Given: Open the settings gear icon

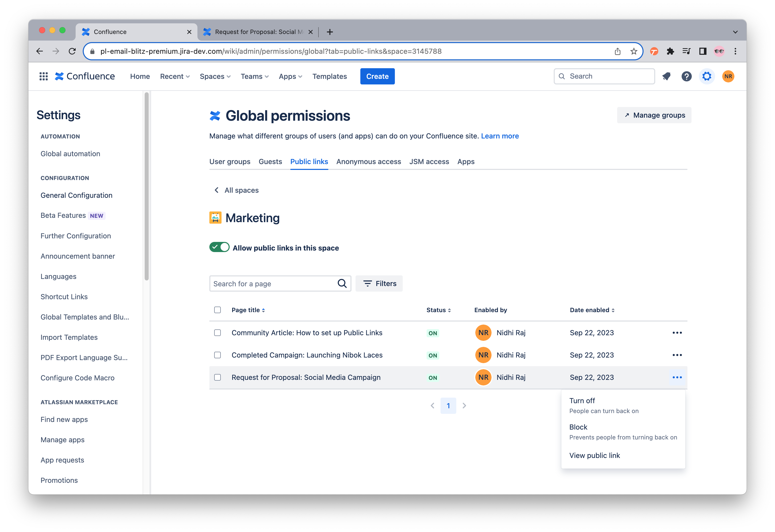Looking at the screenshot, I should coord(707,76).
